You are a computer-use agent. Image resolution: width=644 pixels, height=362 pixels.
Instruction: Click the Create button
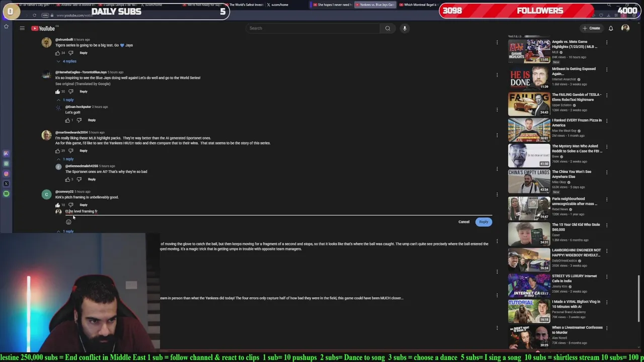(x=591, y=28)
